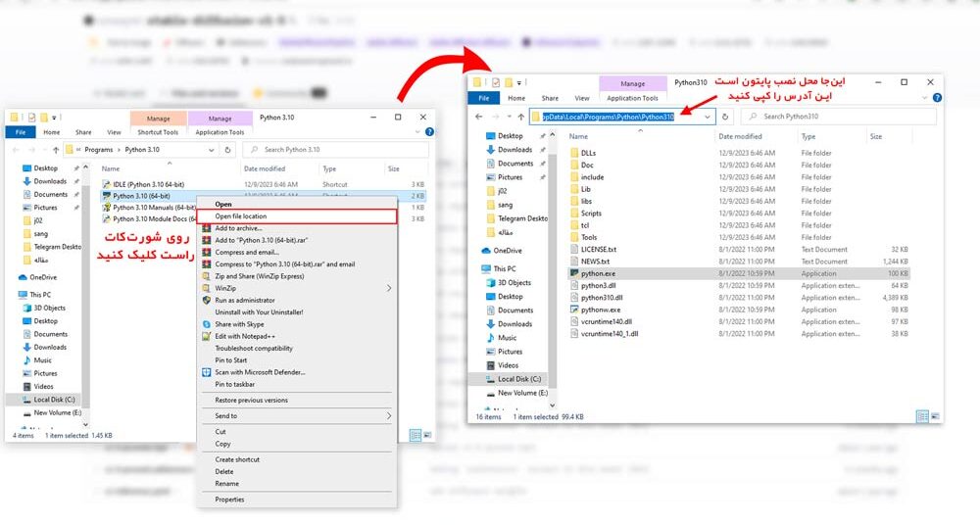Select Python 3.10 Module Docs shortcut
Viewport: 980px width, 525px height.
click(154, 219)
